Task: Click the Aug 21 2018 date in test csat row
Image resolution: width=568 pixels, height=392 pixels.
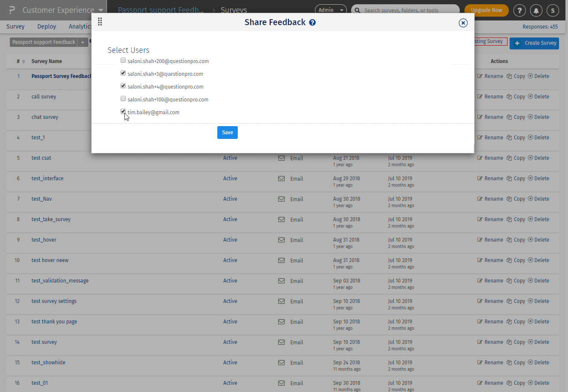Action: coord(346,158)
